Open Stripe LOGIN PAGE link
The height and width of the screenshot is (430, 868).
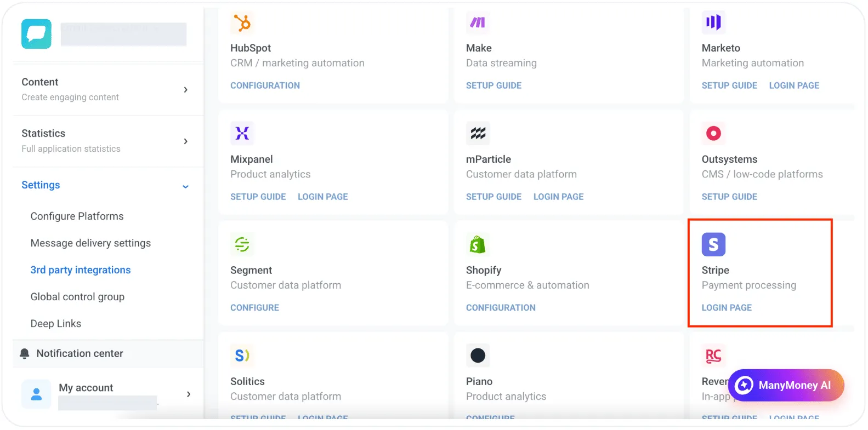[727, 308]
